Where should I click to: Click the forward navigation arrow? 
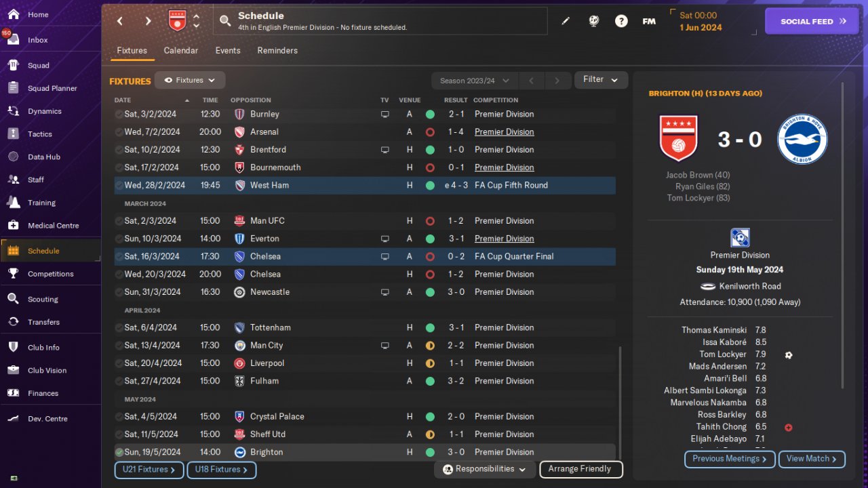tap(148, 21)
